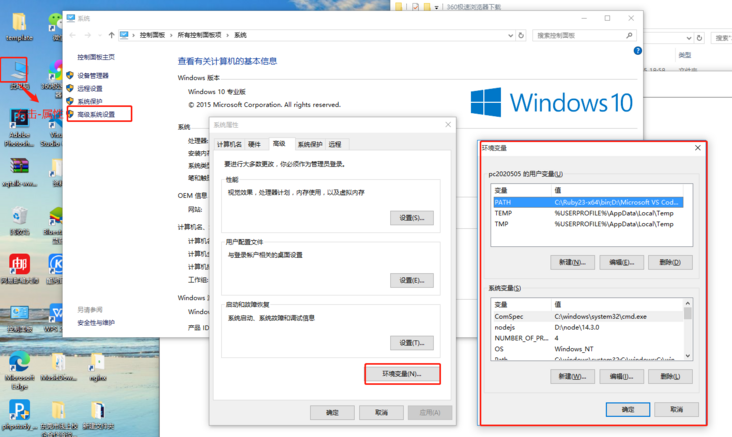Screen dimensions: 732x437
Task: Select the 高级 tab
Action: pos(279,143)
